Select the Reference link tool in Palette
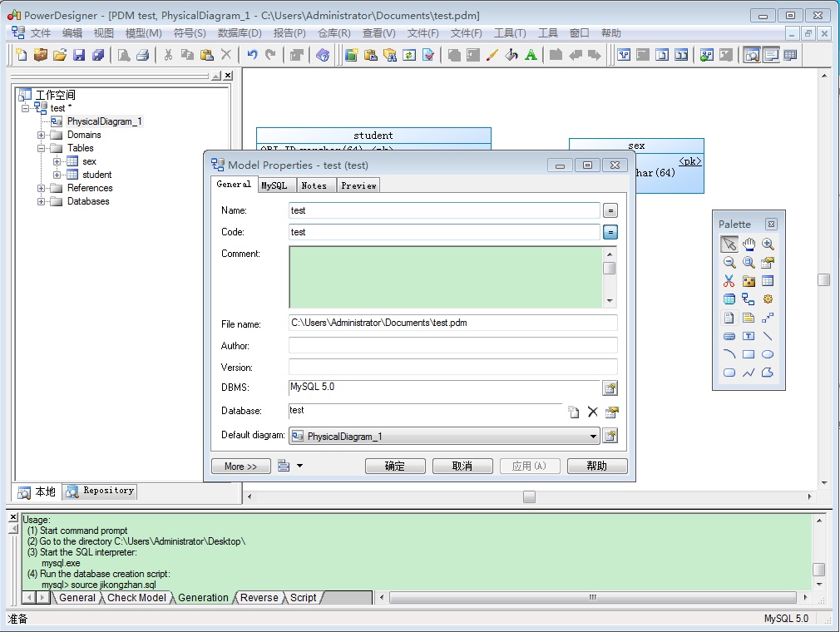The image size is (840, 632). pos(749,299)
